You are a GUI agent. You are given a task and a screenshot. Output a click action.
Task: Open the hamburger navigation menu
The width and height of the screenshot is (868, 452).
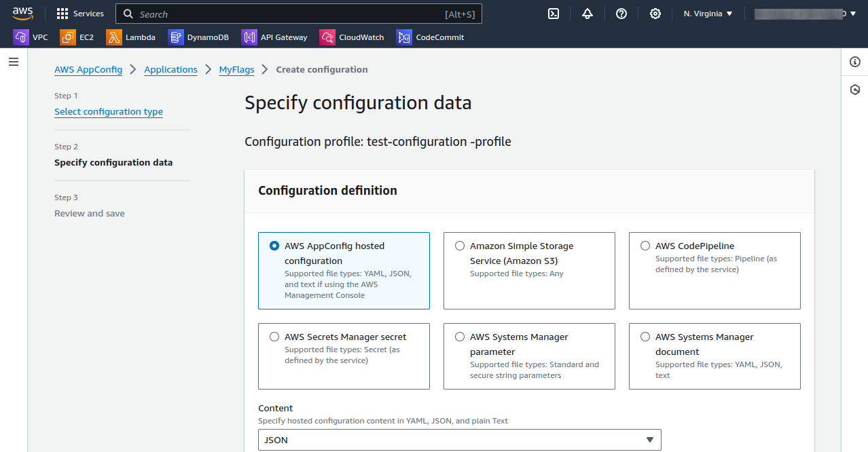14,62
